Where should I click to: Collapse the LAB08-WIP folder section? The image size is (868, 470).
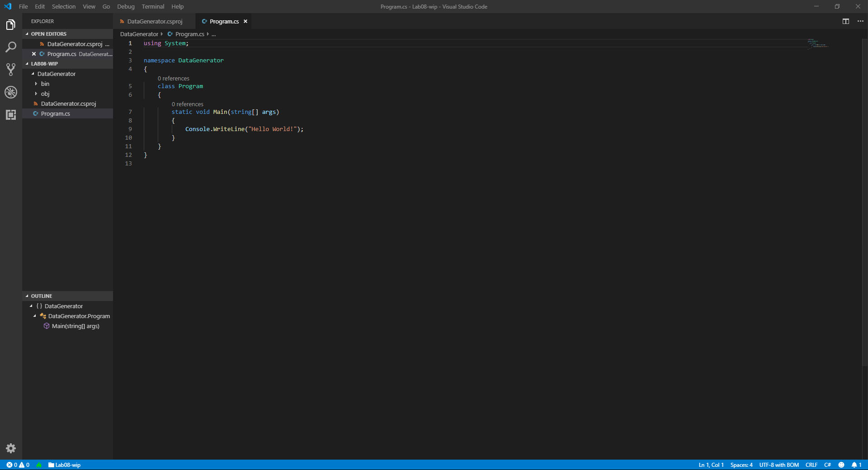pos(27,64)
